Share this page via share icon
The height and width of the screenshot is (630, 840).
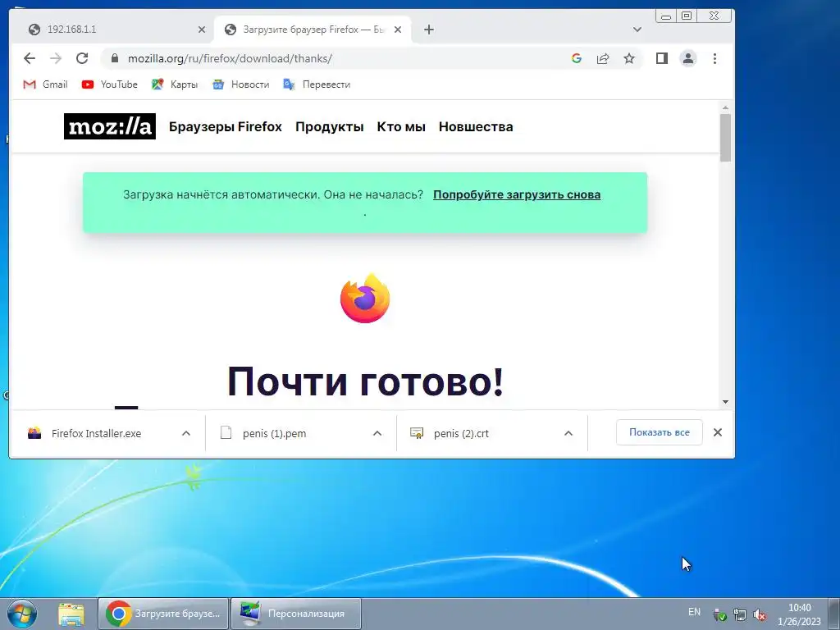(x=603, y=58)
